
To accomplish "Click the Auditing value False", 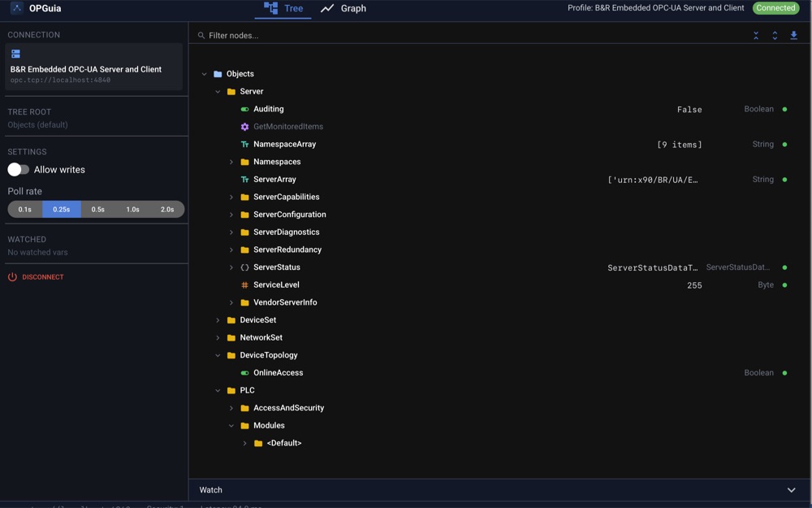I will [689, 110].
